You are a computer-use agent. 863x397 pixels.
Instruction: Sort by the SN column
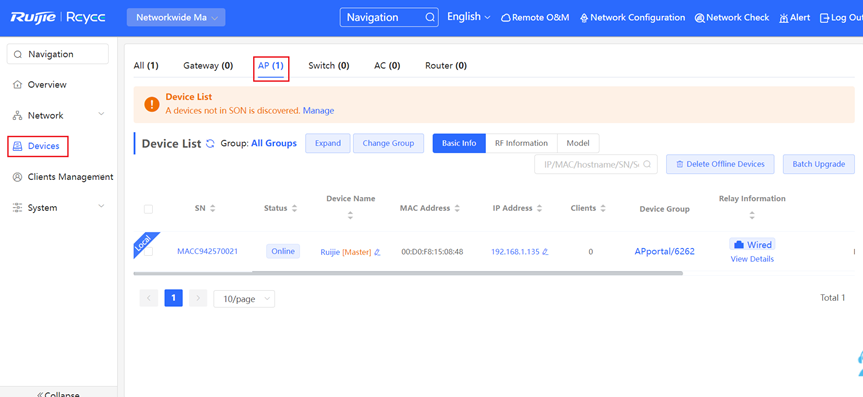[x=212, y=209]
